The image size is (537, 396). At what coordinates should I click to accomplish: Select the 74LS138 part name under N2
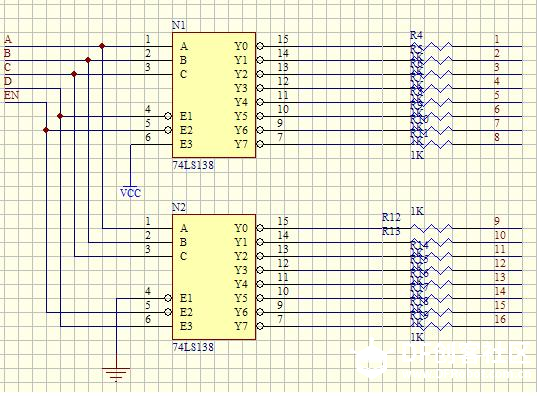coord(193,347)
